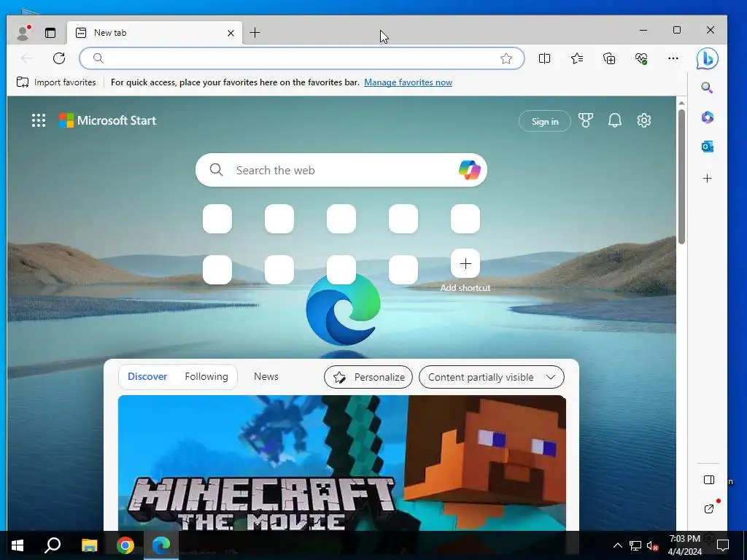Open File Explorer from taskbar
The image size is (747, 560).
point(89,545)
